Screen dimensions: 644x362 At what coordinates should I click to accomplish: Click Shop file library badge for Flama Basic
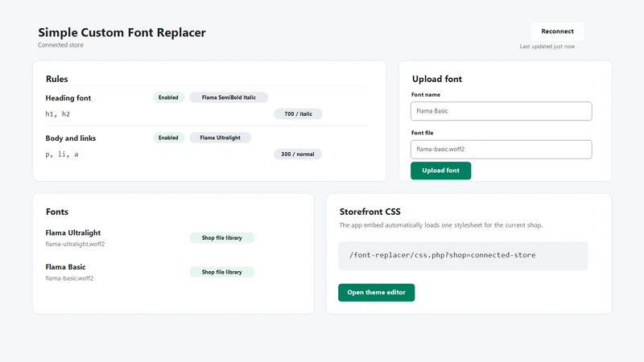[x=222, y=272]
